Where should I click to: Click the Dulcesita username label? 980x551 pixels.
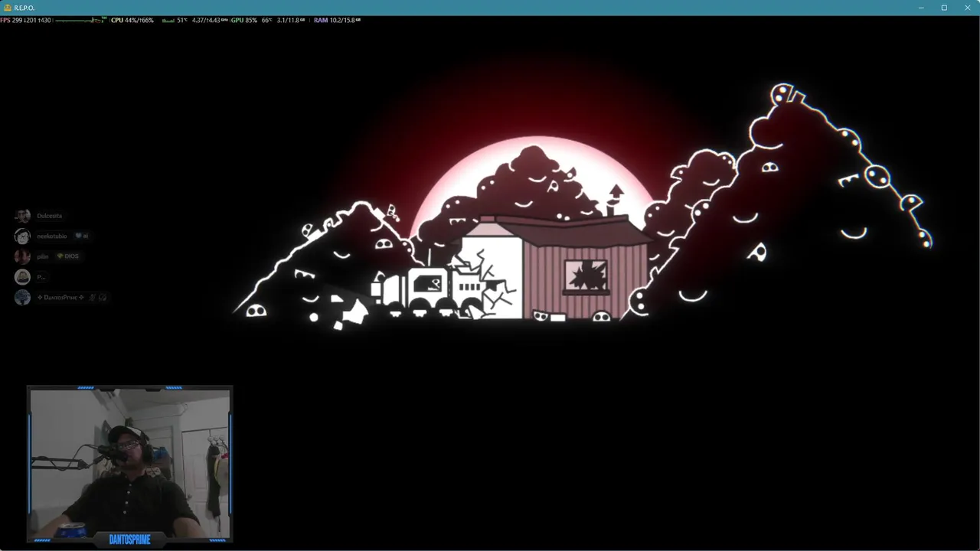pyautogui.click(x=50, y=216)
